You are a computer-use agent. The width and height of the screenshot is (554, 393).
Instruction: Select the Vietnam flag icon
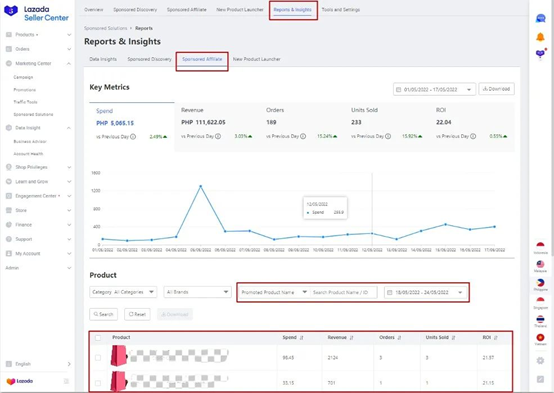coord(540,338)
